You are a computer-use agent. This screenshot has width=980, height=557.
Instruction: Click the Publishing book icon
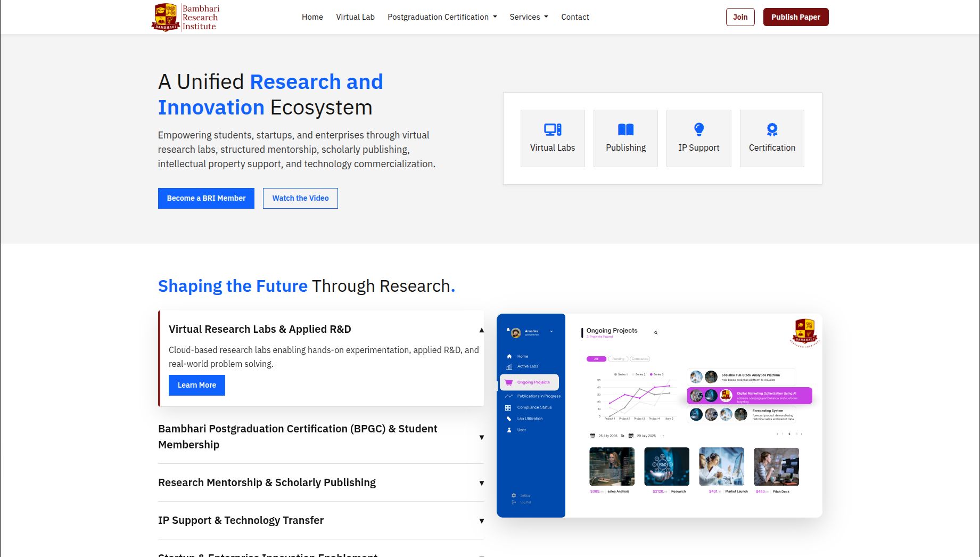[625, 129]
